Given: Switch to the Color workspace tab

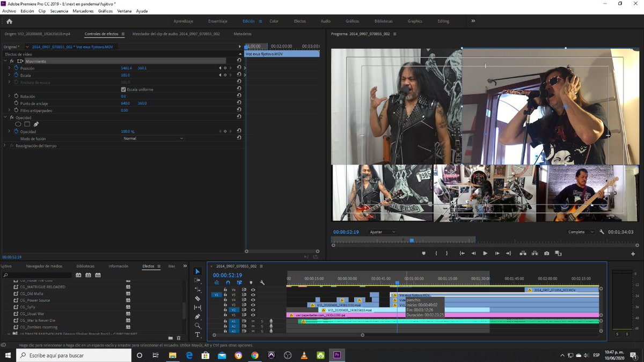Looking at the screenshot, I should (x=274, y=21).
